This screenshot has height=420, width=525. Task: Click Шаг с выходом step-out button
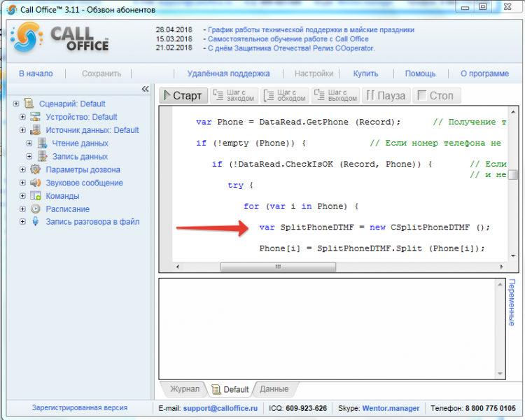(x=335, y=95)
